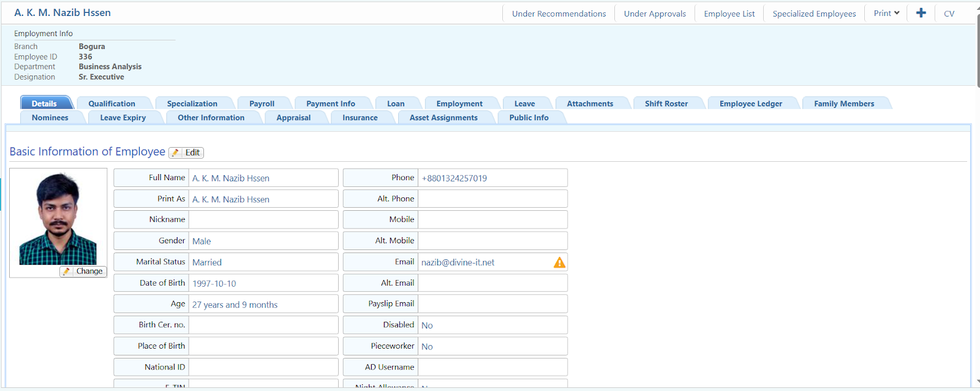Select the Family Members tab
The height and width of the screenshot is (391, 980).
843,104
